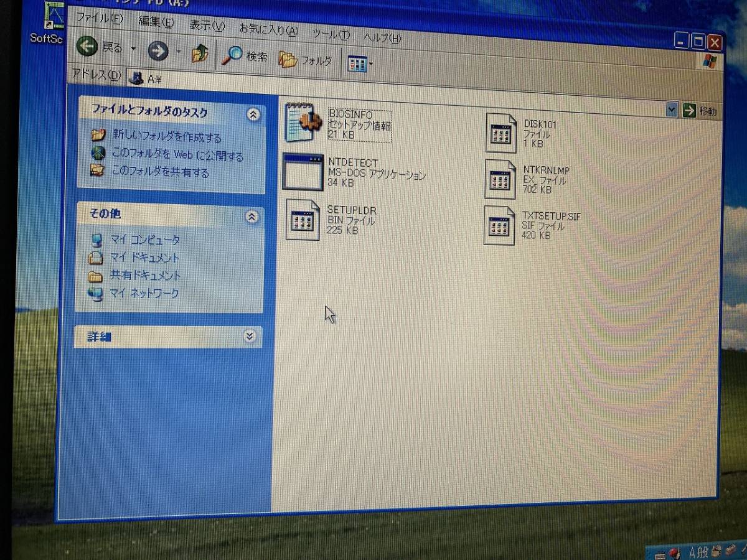
Task: Select the DISK101 file icon
Action: tap(501, 133)
